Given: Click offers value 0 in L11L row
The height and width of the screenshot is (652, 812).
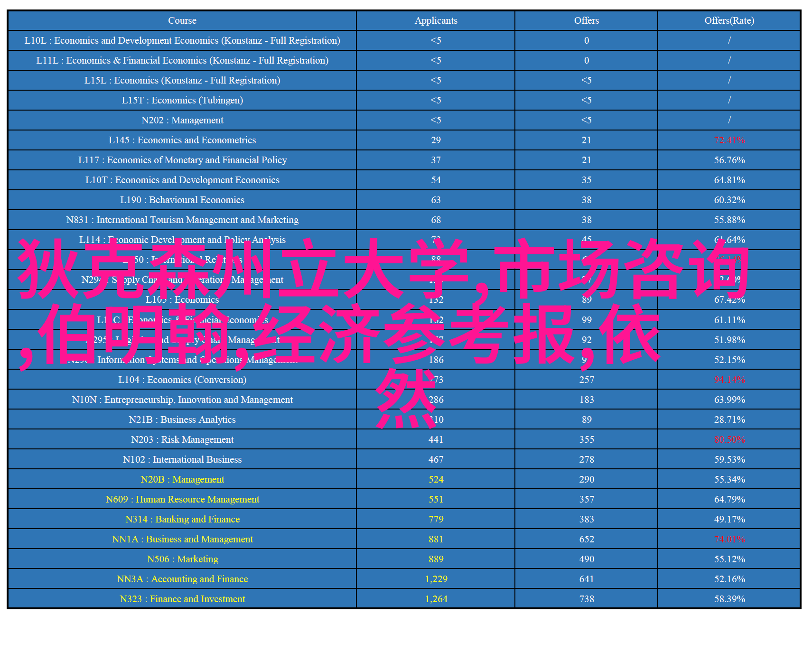Looking at the screenshot, I should click(x=587, y=60).
